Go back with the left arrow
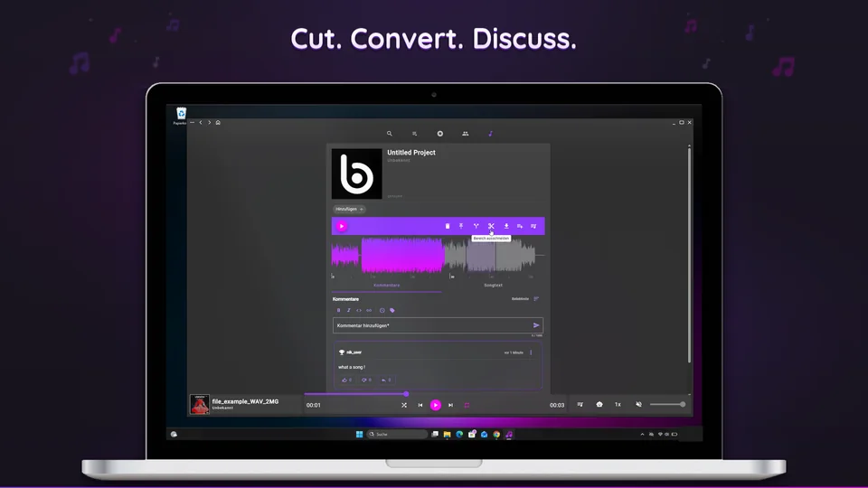 pos(201,123)
